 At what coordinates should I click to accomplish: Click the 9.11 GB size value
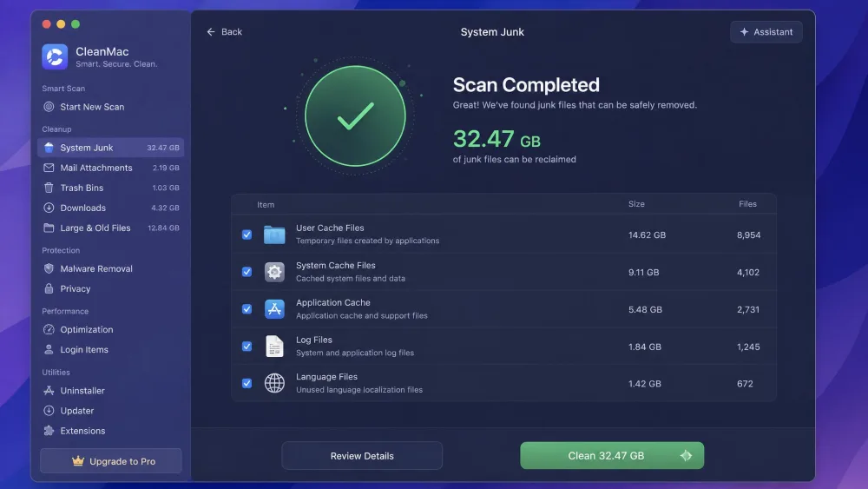click(x=644, y=272)
